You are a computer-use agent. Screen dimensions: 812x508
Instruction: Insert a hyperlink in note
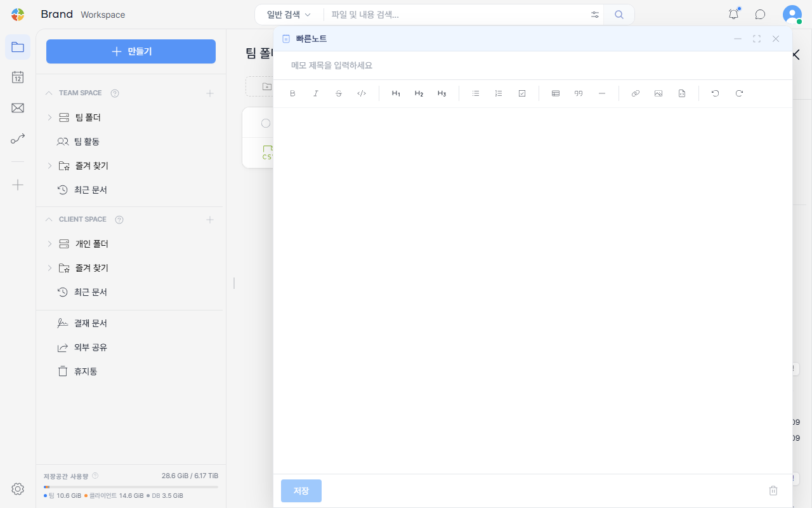[x=636, y=93]
